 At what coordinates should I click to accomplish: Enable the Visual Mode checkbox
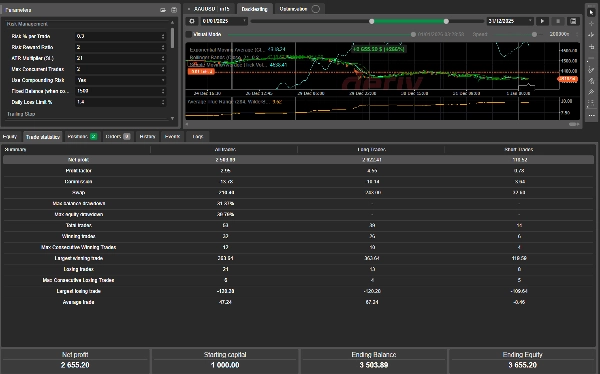189,34
